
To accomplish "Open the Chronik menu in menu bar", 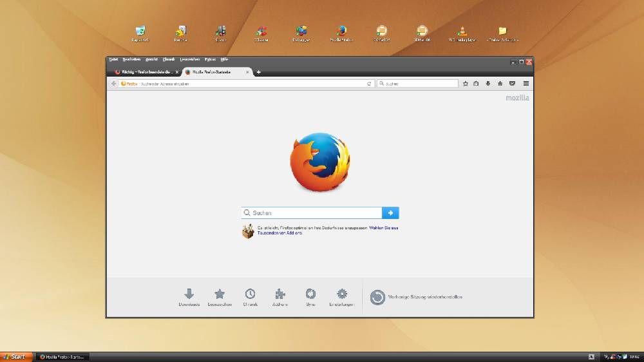I will click(169, 59).
